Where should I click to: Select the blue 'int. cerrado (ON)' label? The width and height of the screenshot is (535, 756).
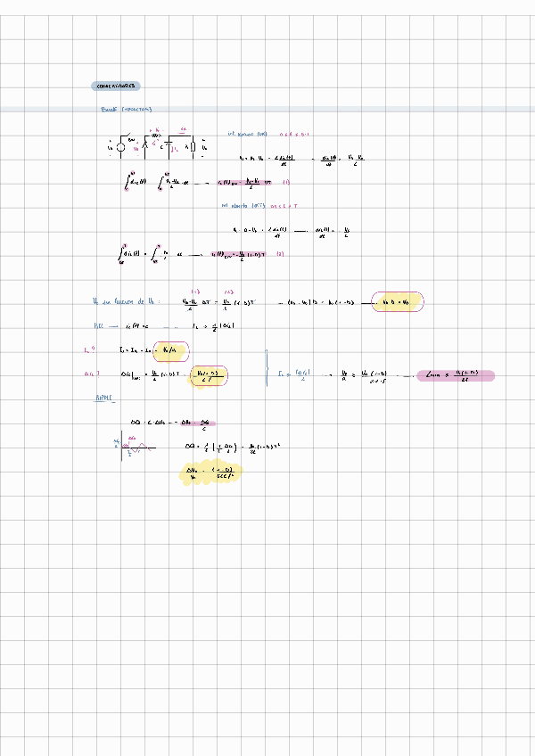point(247,134)
